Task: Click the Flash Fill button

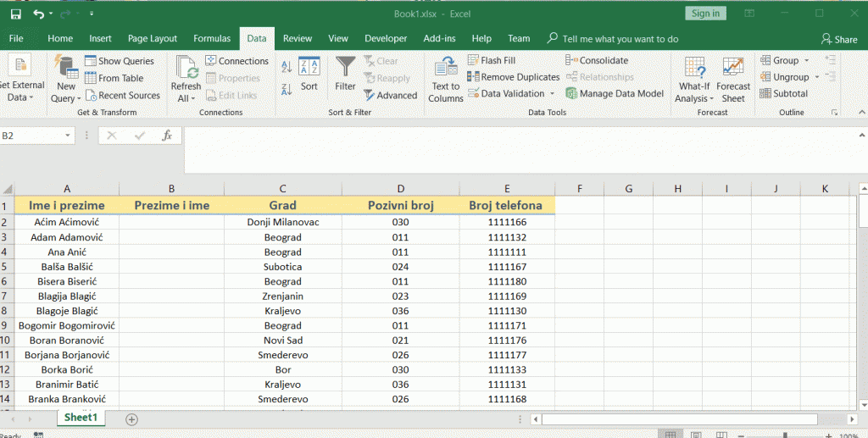Action: point(492,60)
